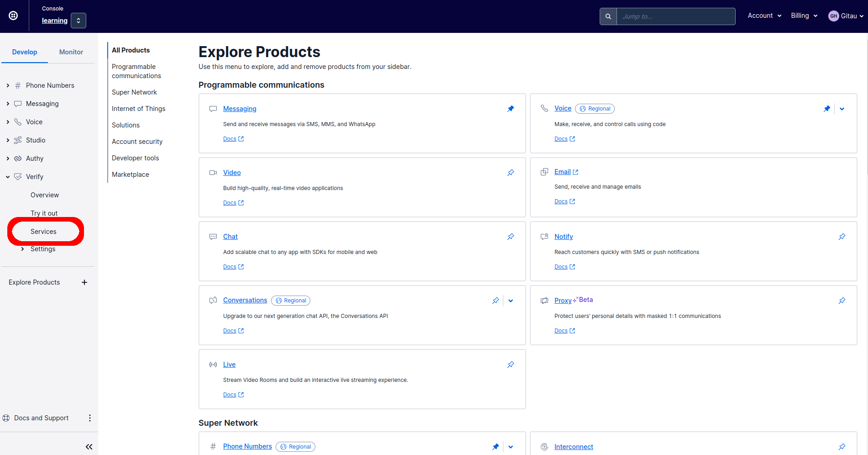Open Docs link under Notify
The image size is (868, 455).
(x=565, y=267)
